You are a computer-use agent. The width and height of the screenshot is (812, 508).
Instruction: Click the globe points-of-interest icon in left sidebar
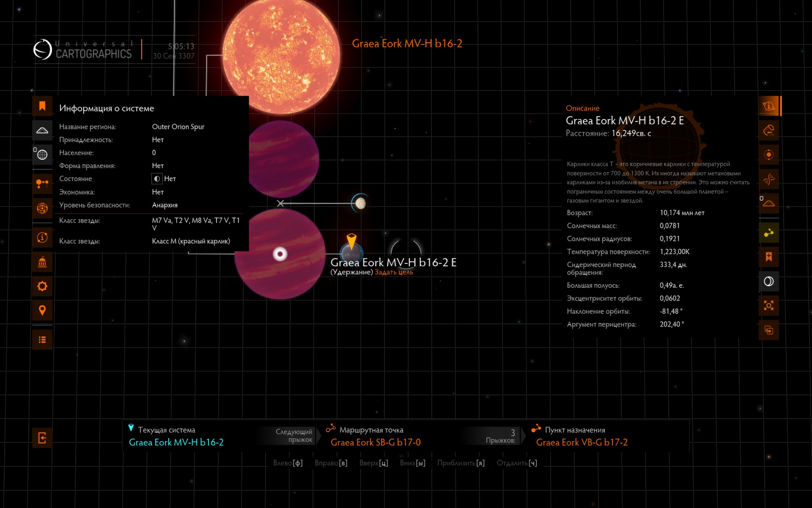point(42,155)
